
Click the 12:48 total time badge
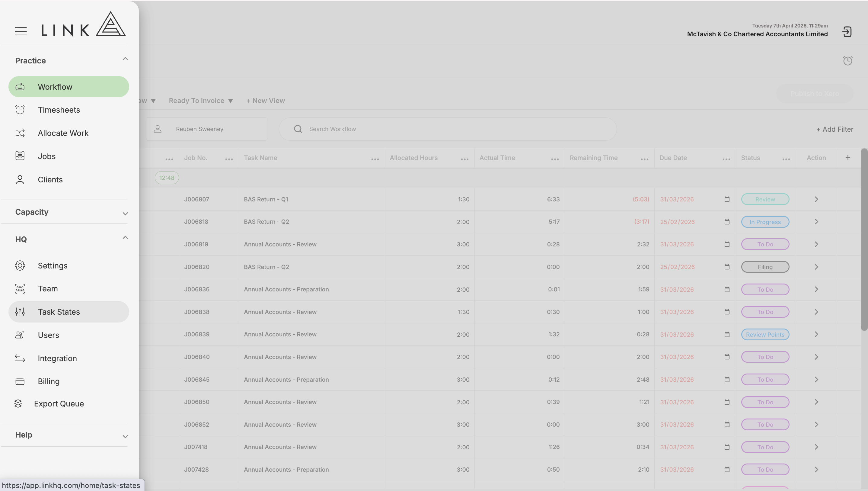point(167,178)
